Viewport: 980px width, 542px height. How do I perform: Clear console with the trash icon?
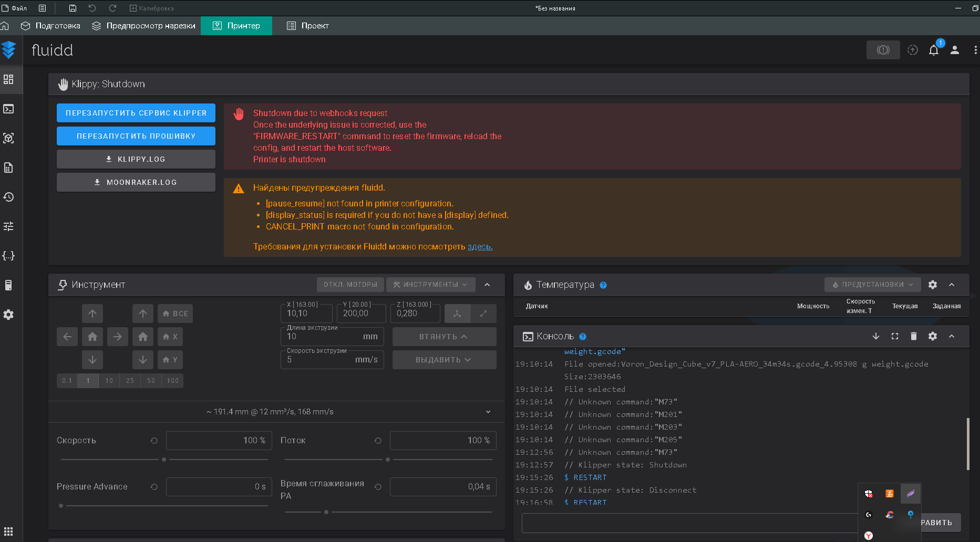913,336
